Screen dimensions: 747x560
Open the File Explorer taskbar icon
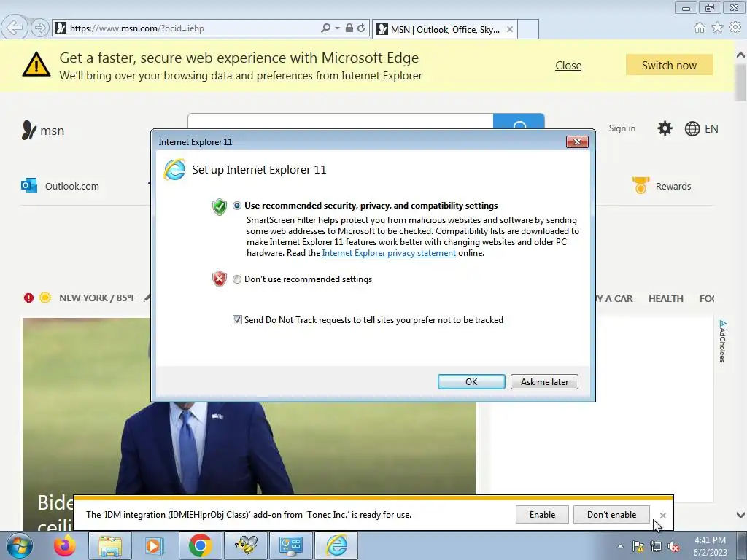111,545
